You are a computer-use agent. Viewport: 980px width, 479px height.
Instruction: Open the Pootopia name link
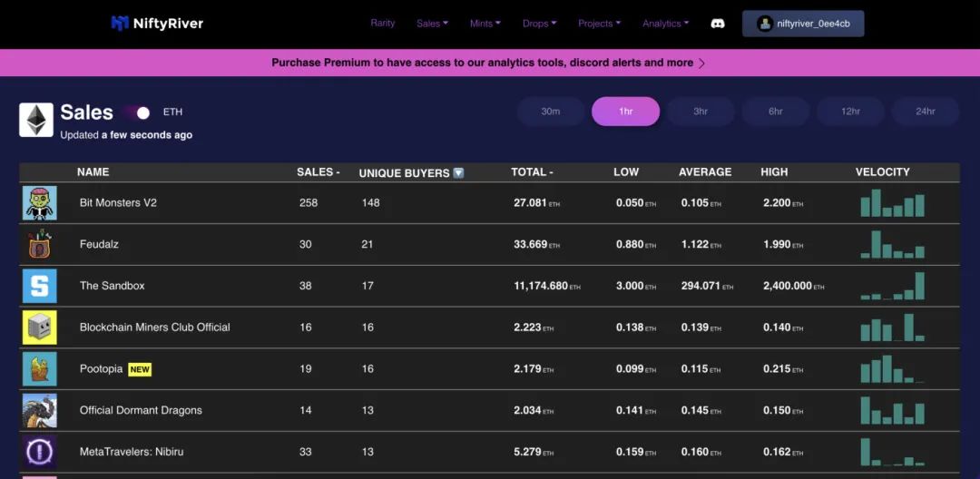[x=101, y=369]
